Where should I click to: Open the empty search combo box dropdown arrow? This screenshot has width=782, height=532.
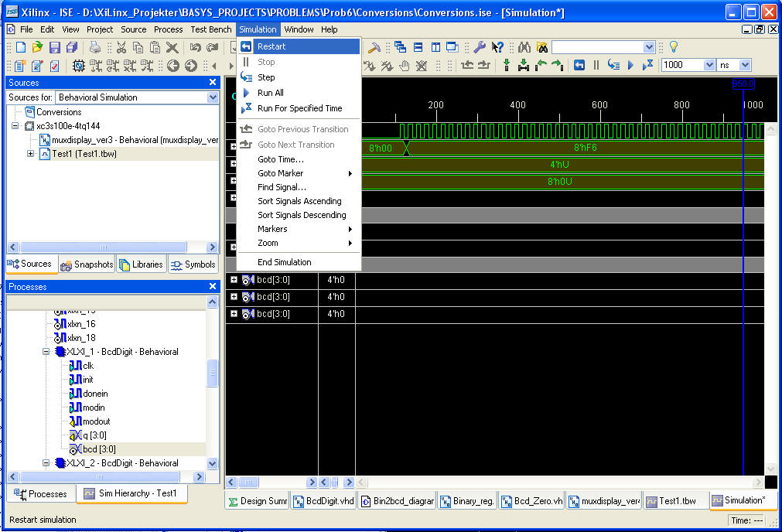tap(648, 47)
